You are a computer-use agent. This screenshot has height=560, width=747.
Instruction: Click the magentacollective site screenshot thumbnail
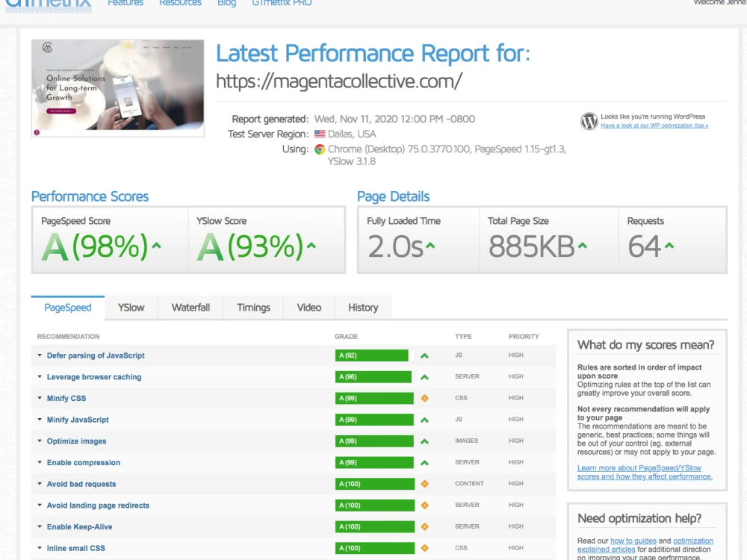coord(118,88)
